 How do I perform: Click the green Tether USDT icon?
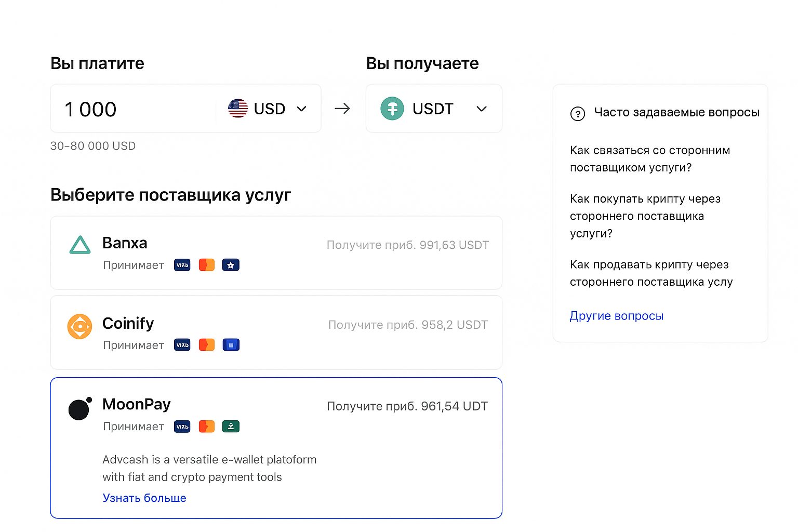392,109
